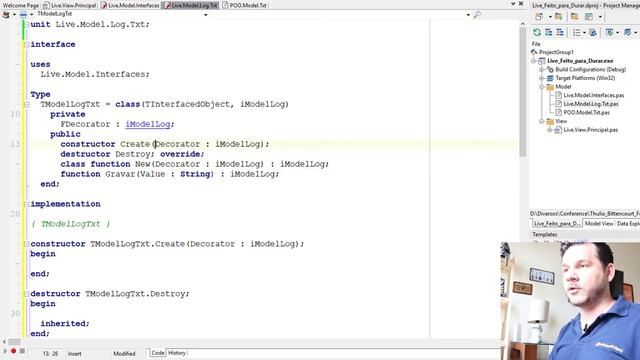Expand the types navigation dropdown arrow

(x=31, y=15)
